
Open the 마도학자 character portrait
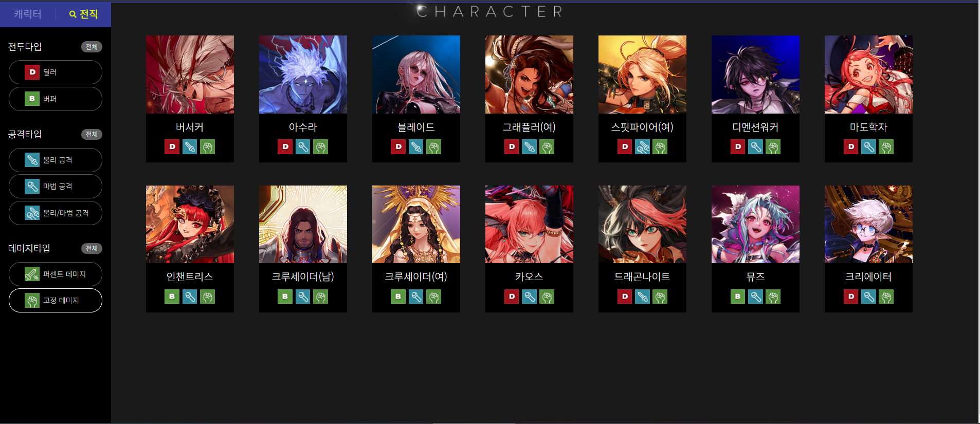tap(868, 75)
